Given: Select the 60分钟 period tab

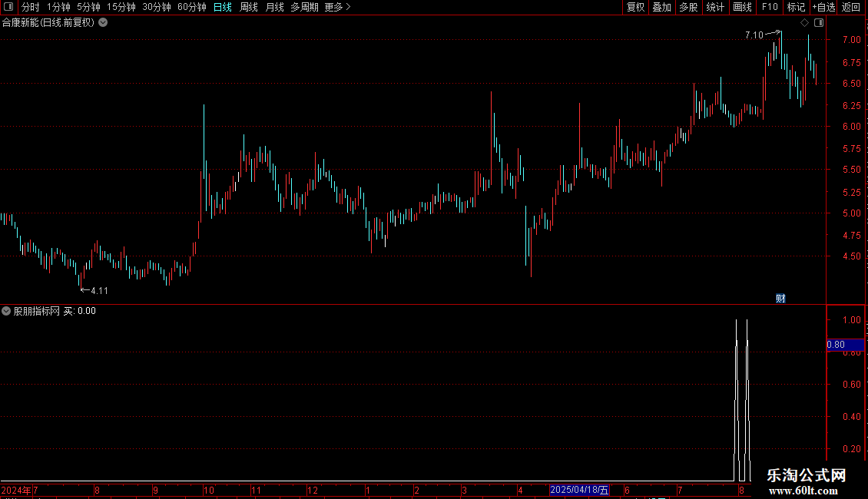Looking at the screenshot, I should pos(191,7).
